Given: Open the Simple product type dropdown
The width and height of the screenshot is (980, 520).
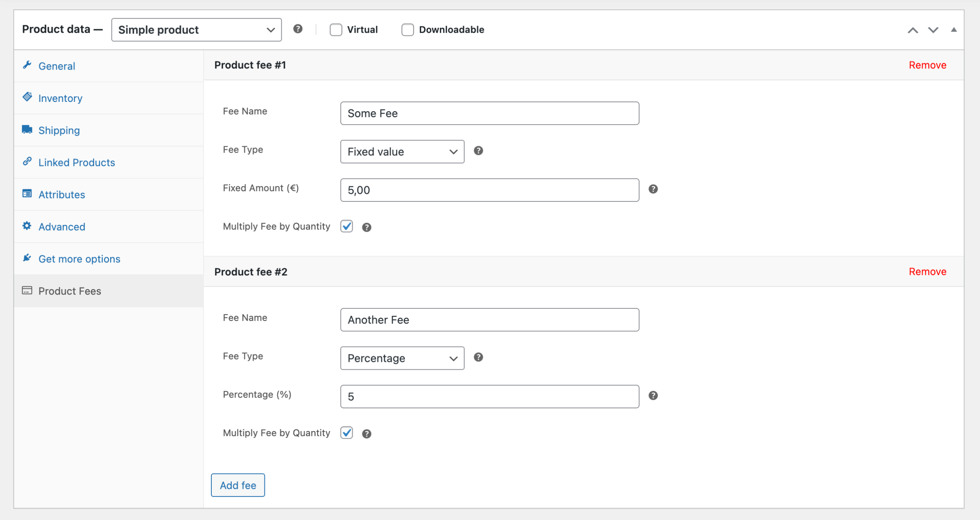Looking at the screenshot, I should point(196,30).
